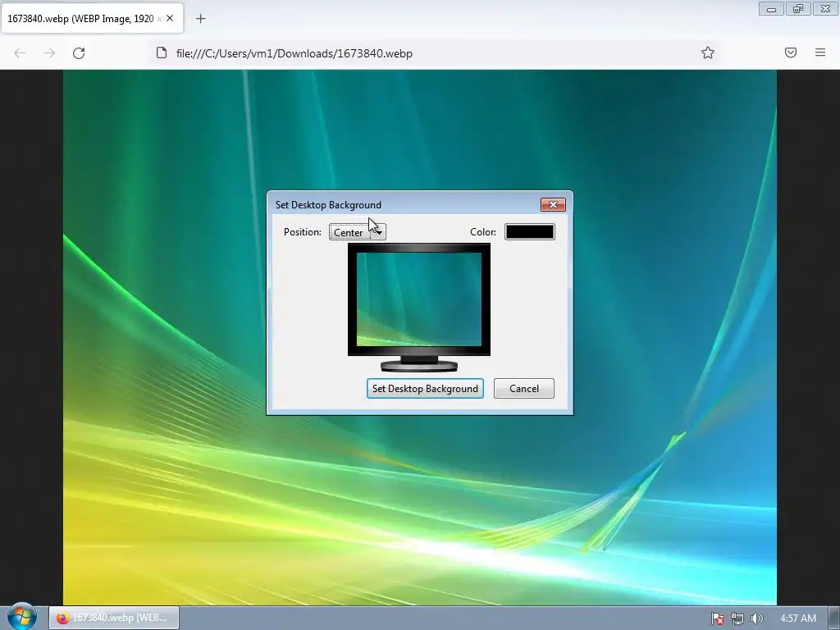Image resolution: width=840 pixels, height=630 pixels.
Task: Open the Firefox hamburger menu
Action: pyautogui.click(x=820, y=52)
